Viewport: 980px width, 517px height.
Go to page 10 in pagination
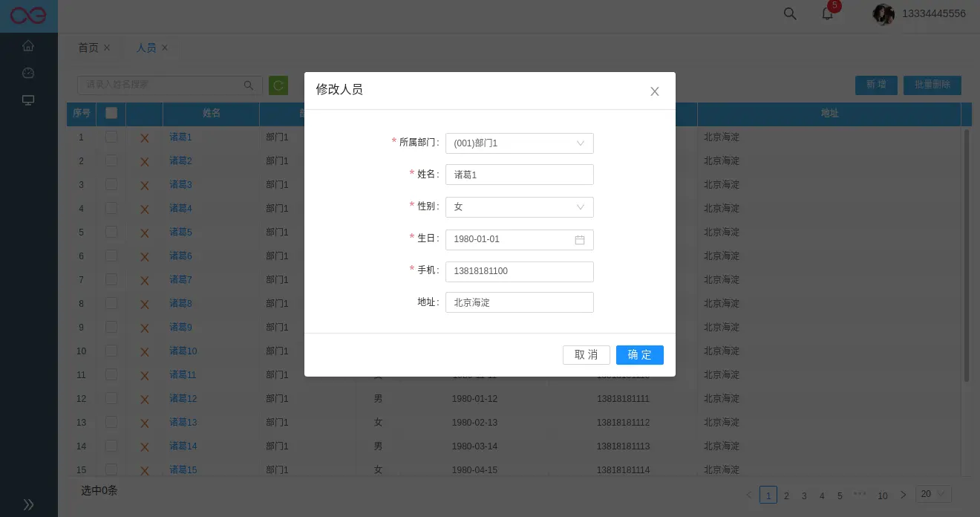pyautogui.click(x=883, y=495)
